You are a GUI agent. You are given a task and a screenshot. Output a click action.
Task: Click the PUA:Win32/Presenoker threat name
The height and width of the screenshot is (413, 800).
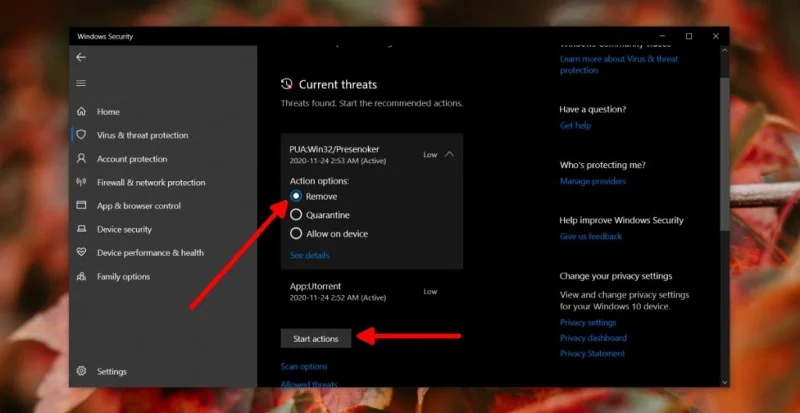[334, 149]
